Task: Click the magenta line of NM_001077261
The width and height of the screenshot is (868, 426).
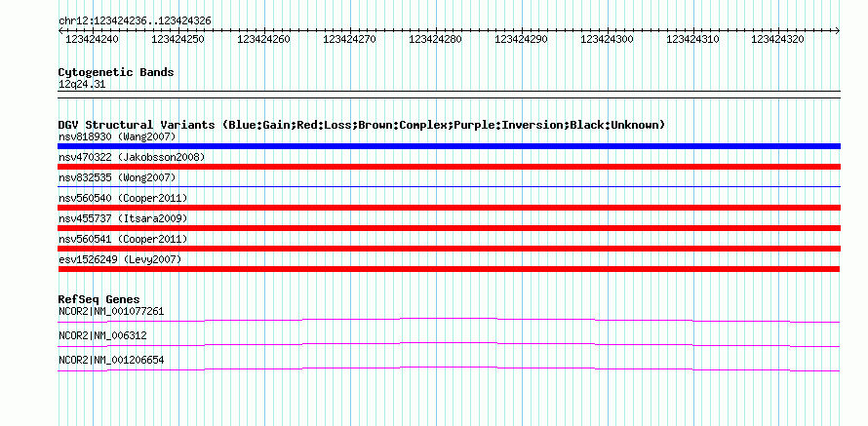Action: coord(449,320)
